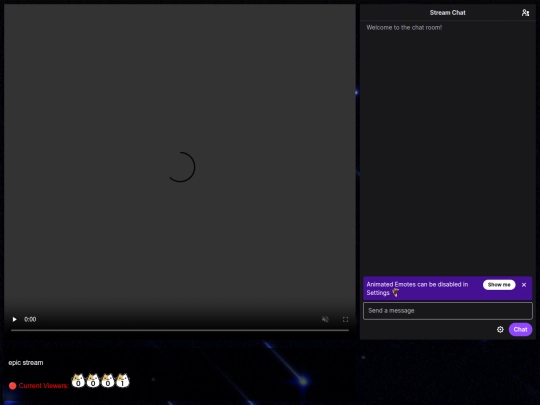The image size is (540, 405).
Task: Click the red live indicator dot
Action: 12,386
